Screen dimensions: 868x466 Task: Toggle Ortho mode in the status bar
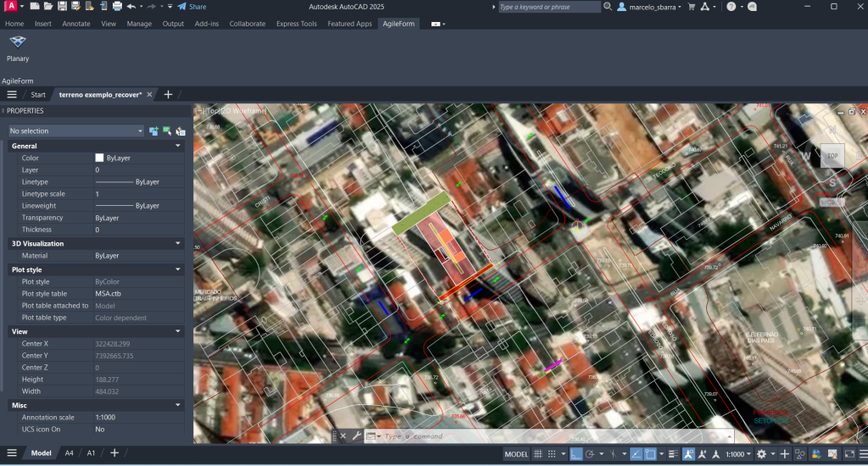[576, 454]
